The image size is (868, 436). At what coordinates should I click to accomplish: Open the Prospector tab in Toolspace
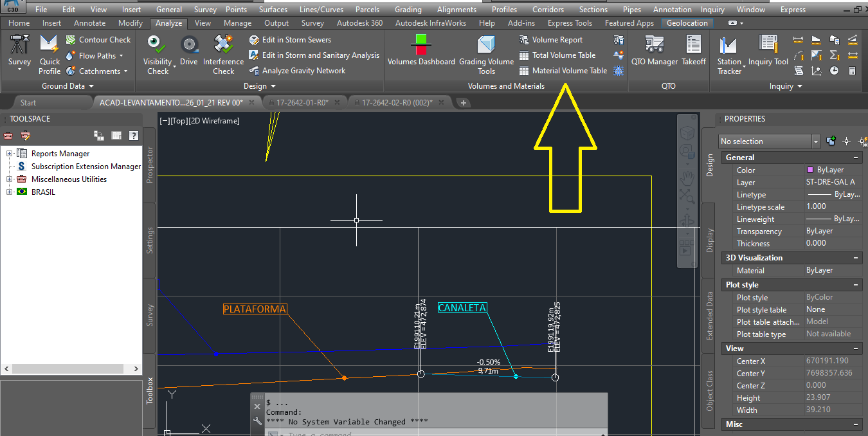(x=150, y=165)
